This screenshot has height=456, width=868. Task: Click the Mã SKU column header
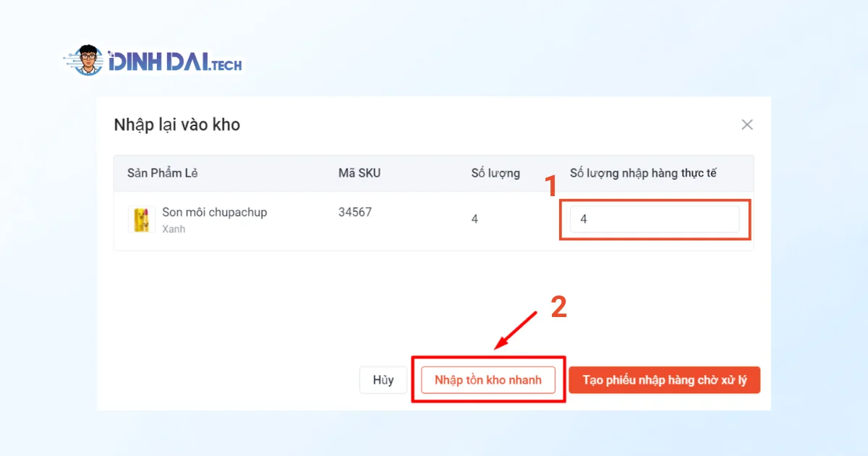[x=359, y=173]
